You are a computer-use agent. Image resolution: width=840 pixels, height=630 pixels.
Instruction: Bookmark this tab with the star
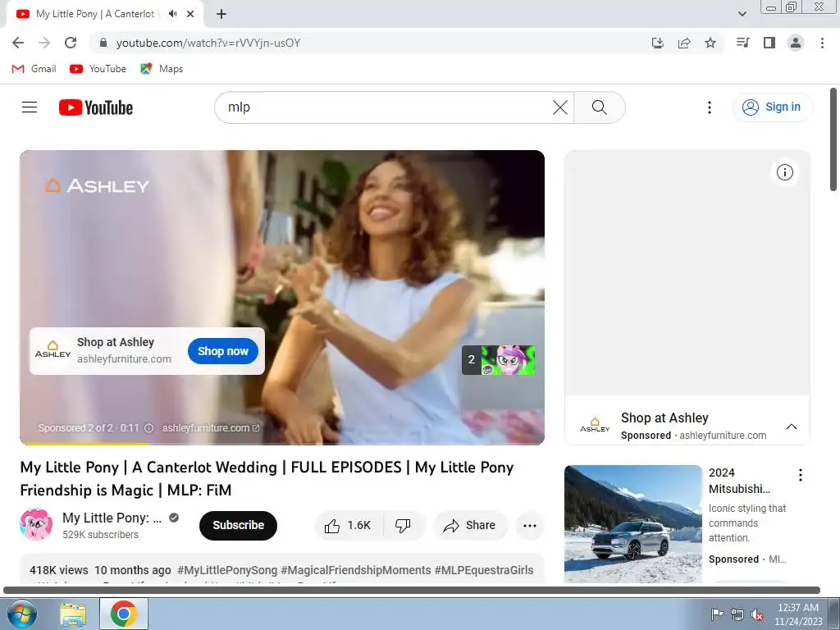[x=710, y=43]
